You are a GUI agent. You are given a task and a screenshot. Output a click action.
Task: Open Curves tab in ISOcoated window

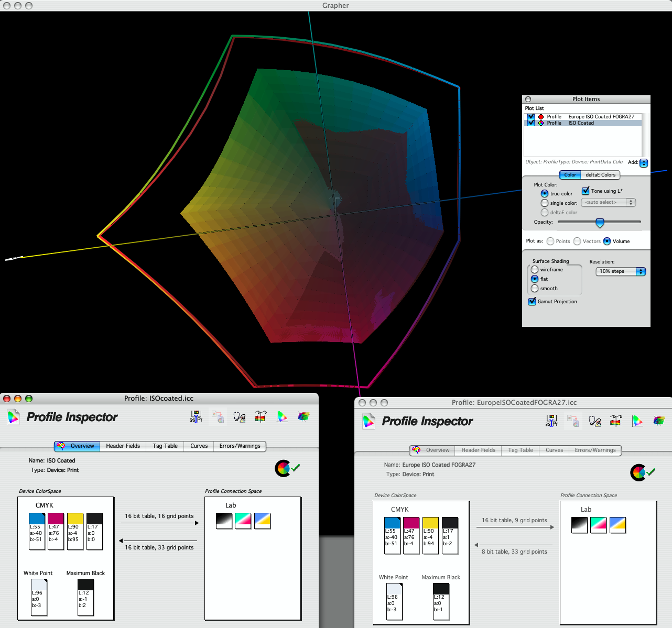199,446
